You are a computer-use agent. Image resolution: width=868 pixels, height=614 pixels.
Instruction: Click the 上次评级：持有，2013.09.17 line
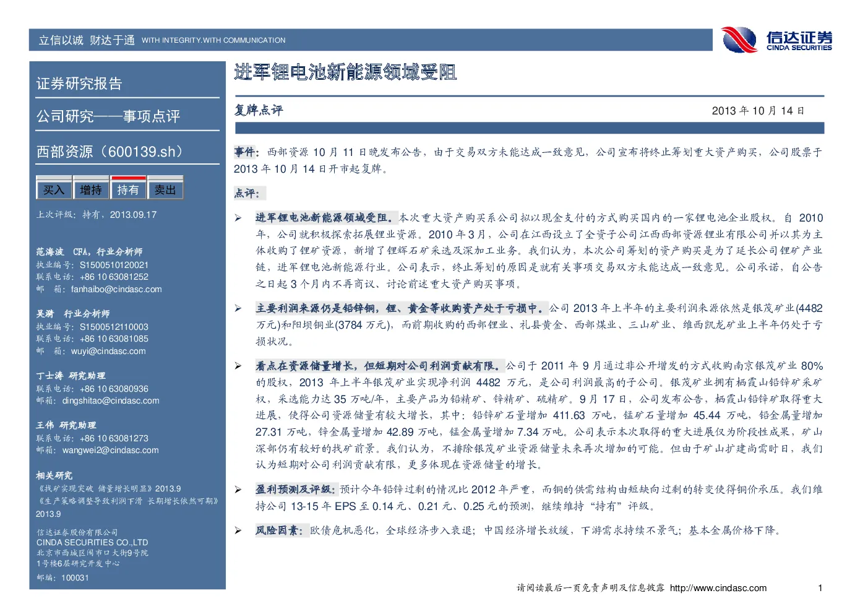(97, 215)
